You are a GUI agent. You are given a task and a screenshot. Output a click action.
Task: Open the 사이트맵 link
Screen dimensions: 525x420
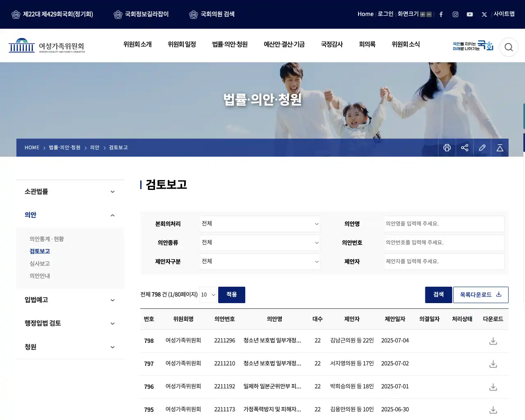tap(504, 14)
